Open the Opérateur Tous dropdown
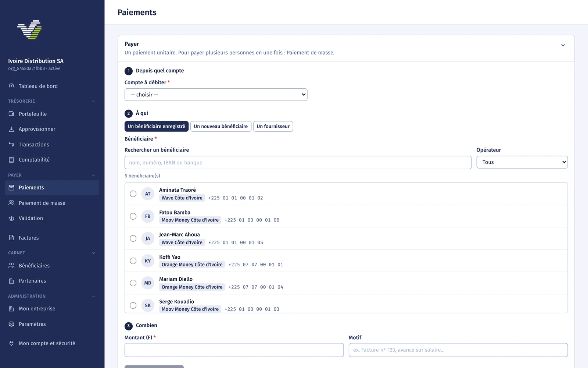 coord(522,162)
